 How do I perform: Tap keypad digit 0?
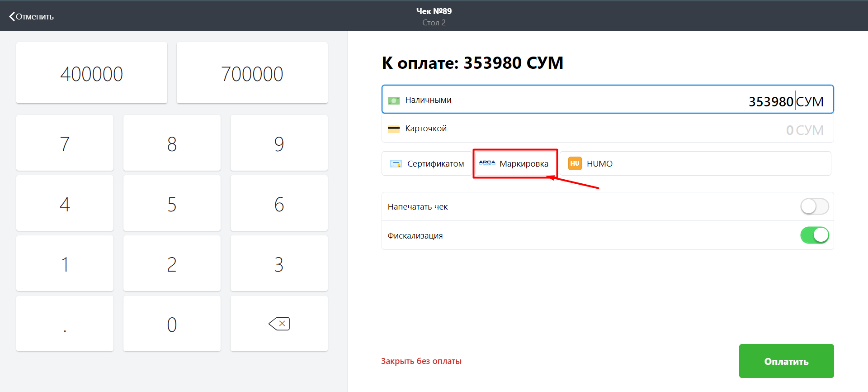[172, 324]
